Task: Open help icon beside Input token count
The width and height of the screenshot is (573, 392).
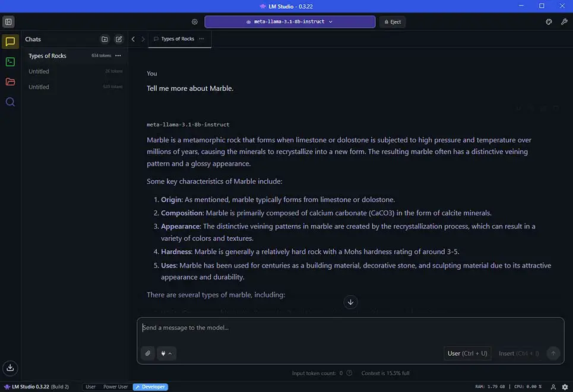Action: pos(349,373)
